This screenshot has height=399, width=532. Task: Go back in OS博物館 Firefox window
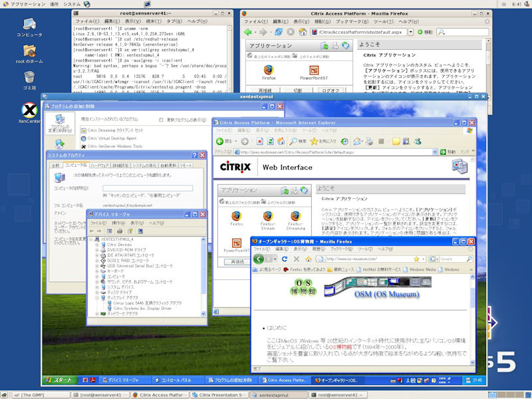[x=259, y=259]
